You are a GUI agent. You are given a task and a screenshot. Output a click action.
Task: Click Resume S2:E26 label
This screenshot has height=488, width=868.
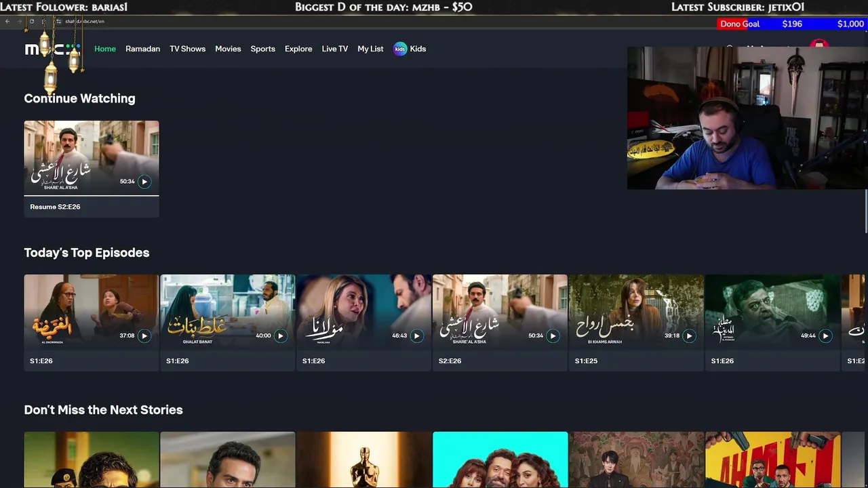click(55, 207)
